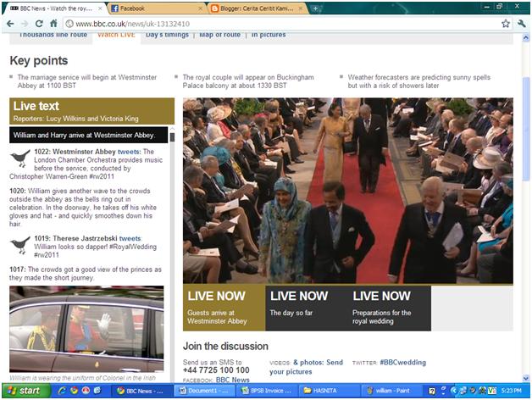Click the photo of William waving in car
532x400 pixels.
point(86,329)
